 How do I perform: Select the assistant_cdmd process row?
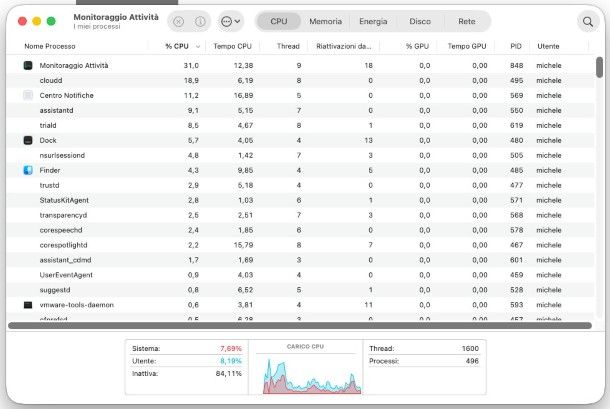click(x=300, y=260)
